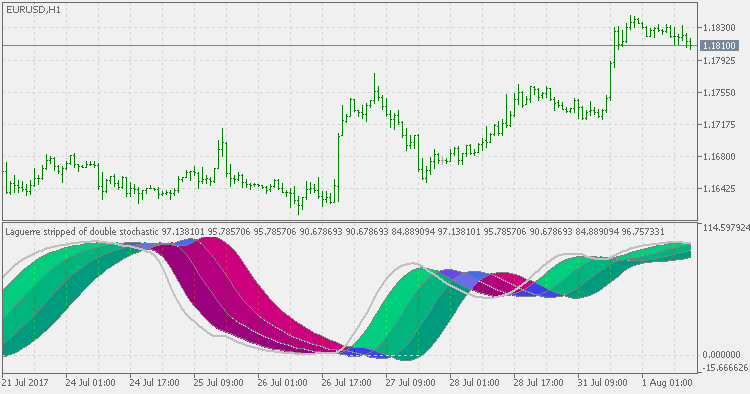This screenshot has height=394, width=750.
Task: Select the current price tag 1.18100
Action: point(719,46)
